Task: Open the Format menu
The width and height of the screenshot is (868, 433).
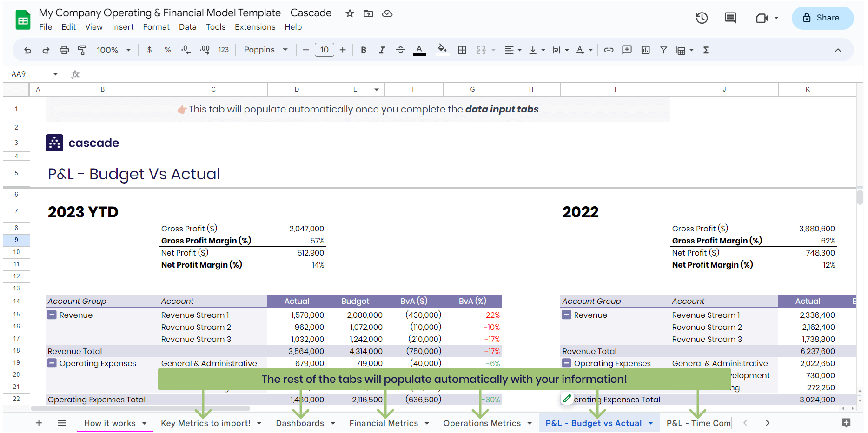Action: click(156, 27)
